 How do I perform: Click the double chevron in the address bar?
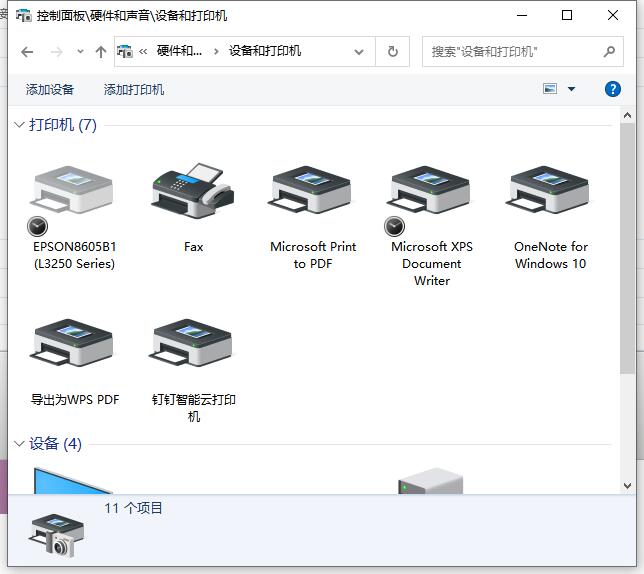143,52
